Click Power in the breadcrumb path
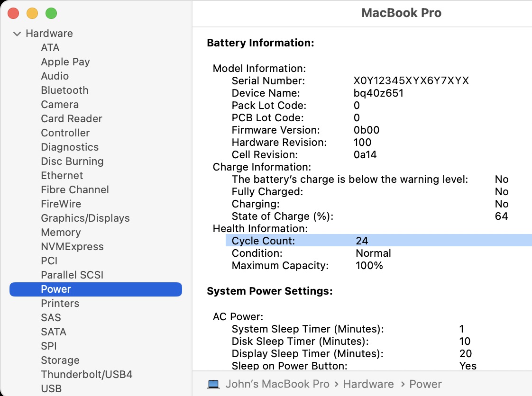 [x=425, y=384]
